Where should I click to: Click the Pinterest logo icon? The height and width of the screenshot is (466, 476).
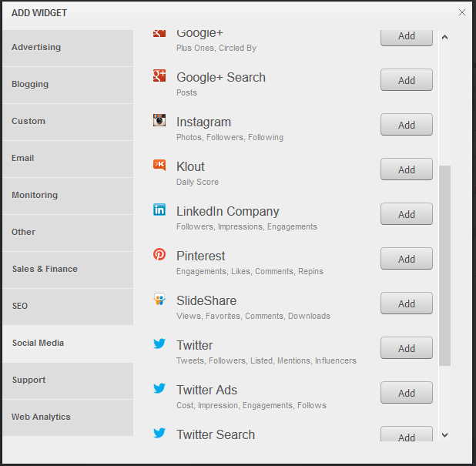(159, 254)
